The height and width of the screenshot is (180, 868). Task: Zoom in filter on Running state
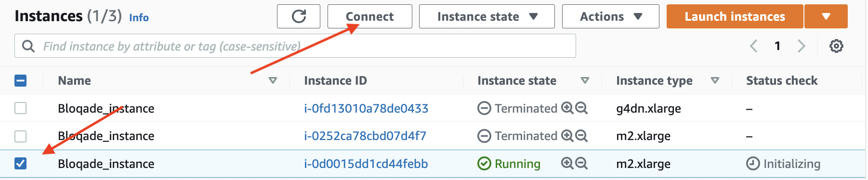(567, 164)
